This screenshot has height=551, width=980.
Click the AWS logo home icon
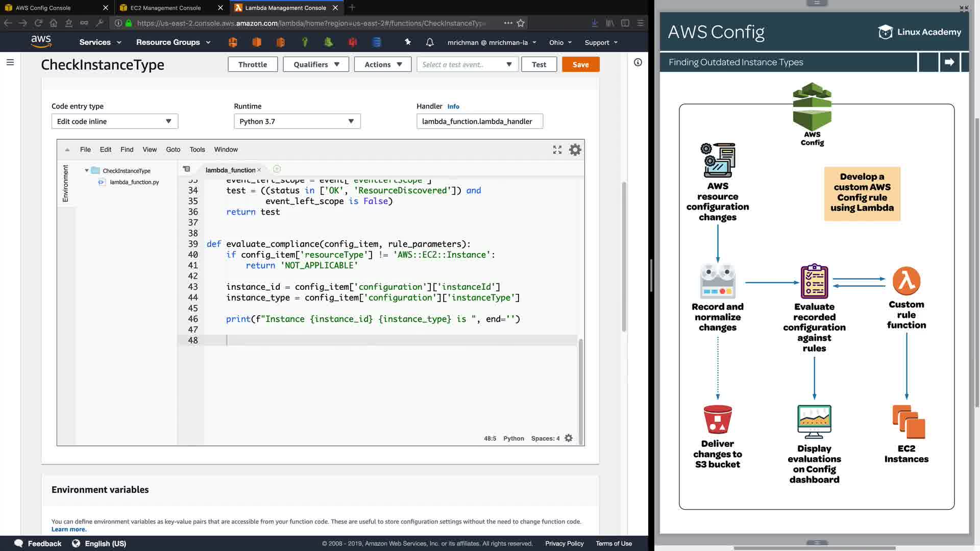click(41, 42)
